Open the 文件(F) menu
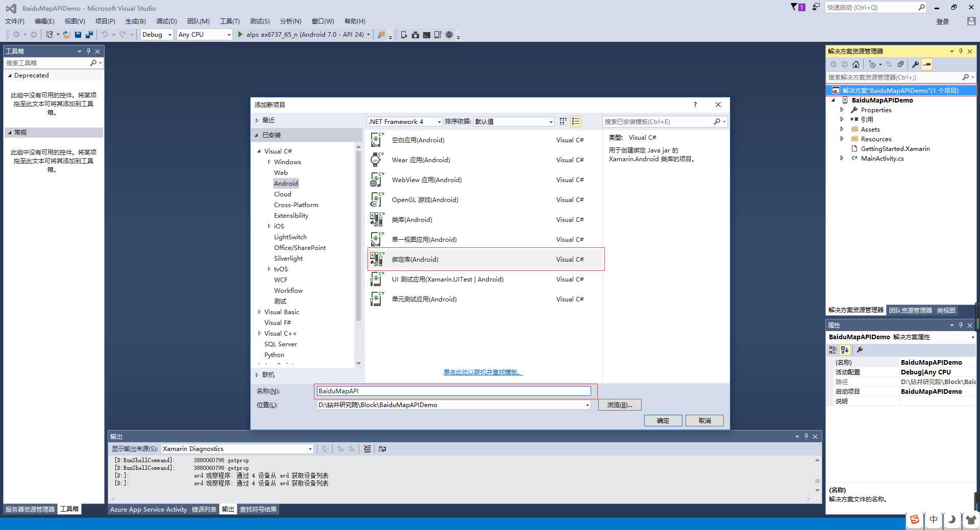Screen dimensions: 980x530 pyautogui.click(x=15, y=21)
